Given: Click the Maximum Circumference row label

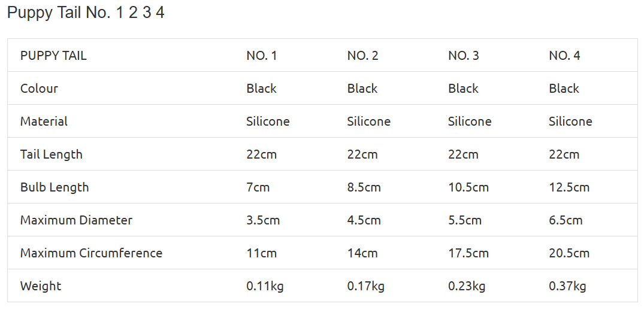Looking at the screenshot, I should pos(91,253).
